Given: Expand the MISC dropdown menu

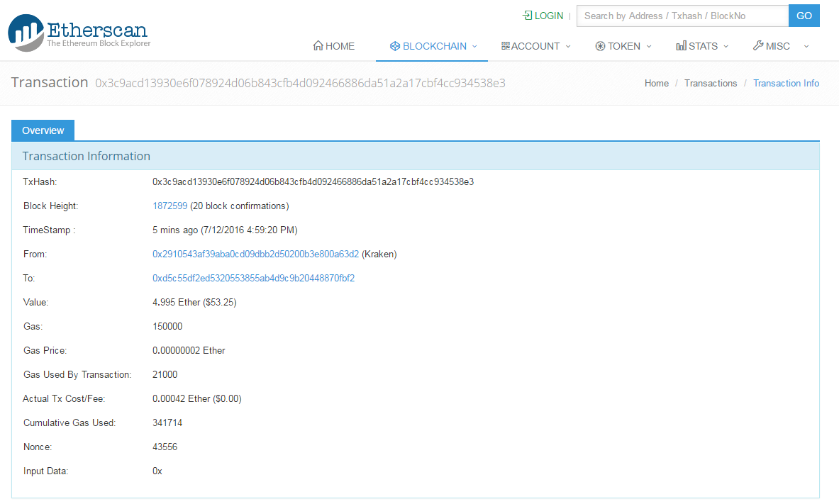Looking at the screenshot, I should point(806,47).
